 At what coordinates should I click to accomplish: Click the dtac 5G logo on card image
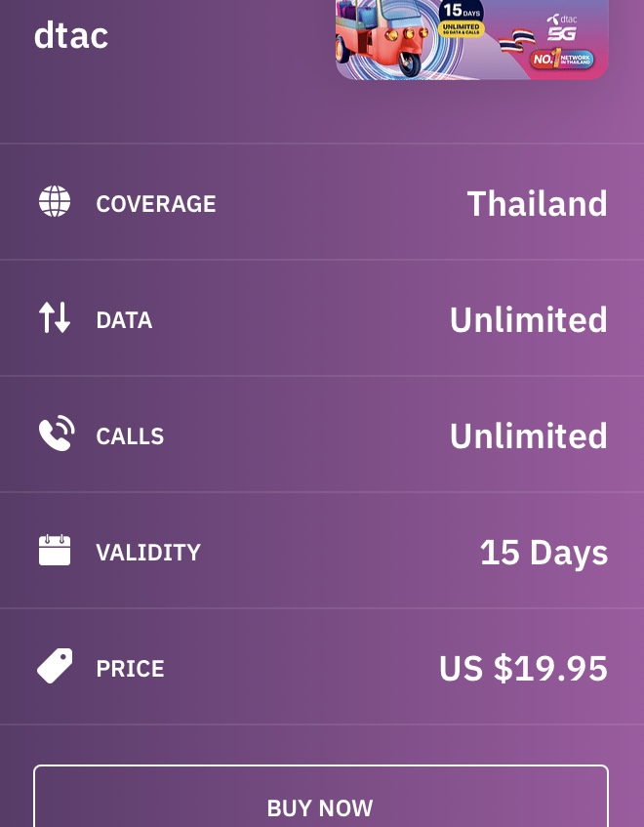562,28
